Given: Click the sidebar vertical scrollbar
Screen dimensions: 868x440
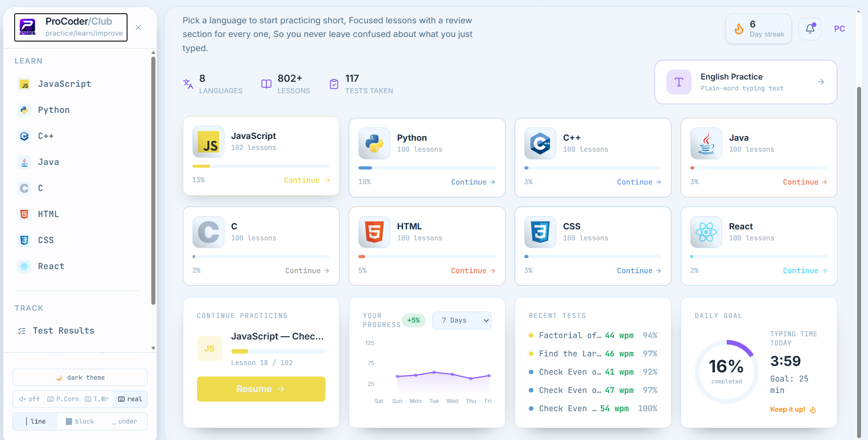Looking at the screenshot, I should click(x=153, y=180).
